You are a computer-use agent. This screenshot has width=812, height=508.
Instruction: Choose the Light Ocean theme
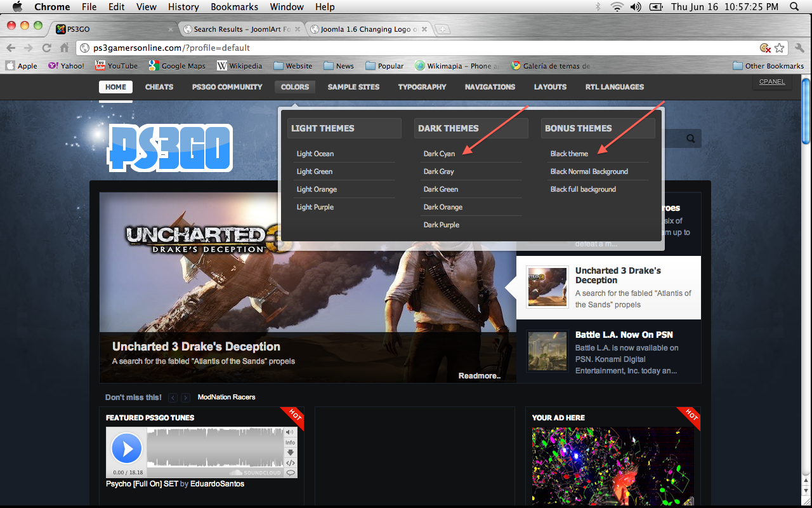pyautogui.click(x=315, y=154)
